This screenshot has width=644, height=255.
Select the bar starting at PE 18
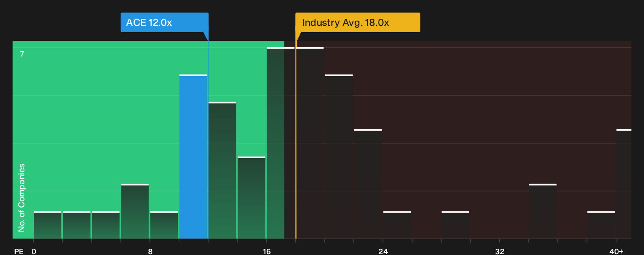point(310,143)
